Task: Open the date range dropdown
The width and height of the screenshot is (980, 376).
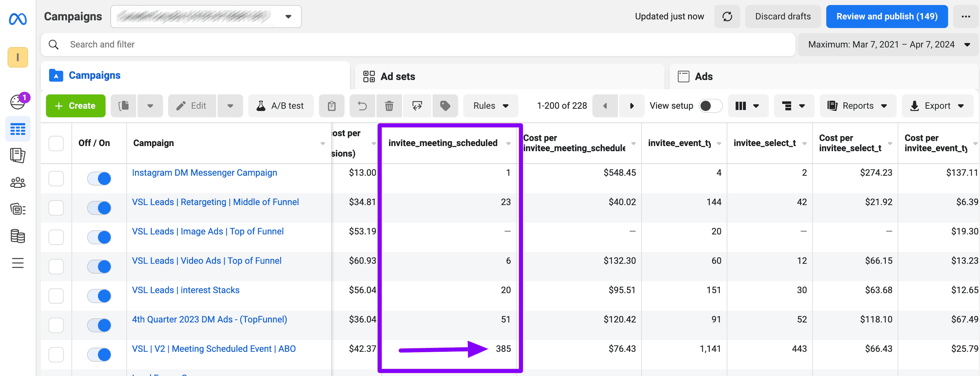Action: click(x=888, y=44)
